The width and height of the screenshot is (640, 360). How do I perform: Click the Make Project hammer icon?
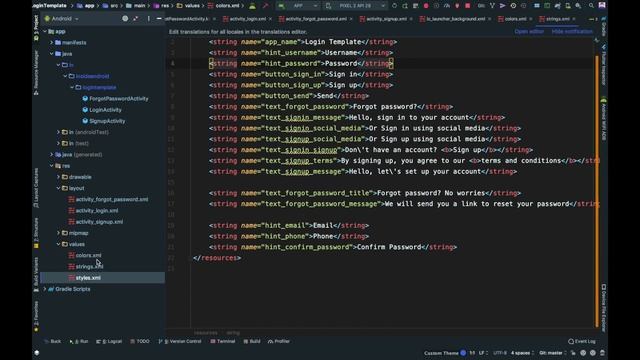(x=266, y=6)
